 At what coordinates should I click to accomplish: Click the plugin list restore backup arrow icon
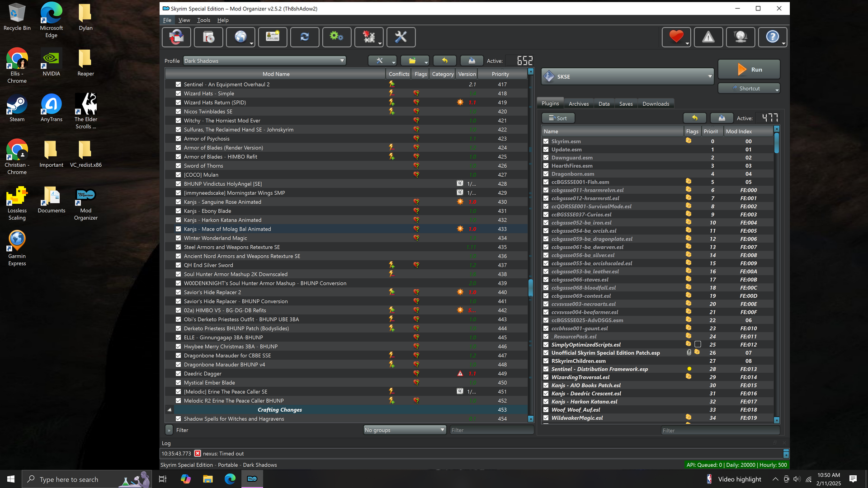click(x=695, y=118)
